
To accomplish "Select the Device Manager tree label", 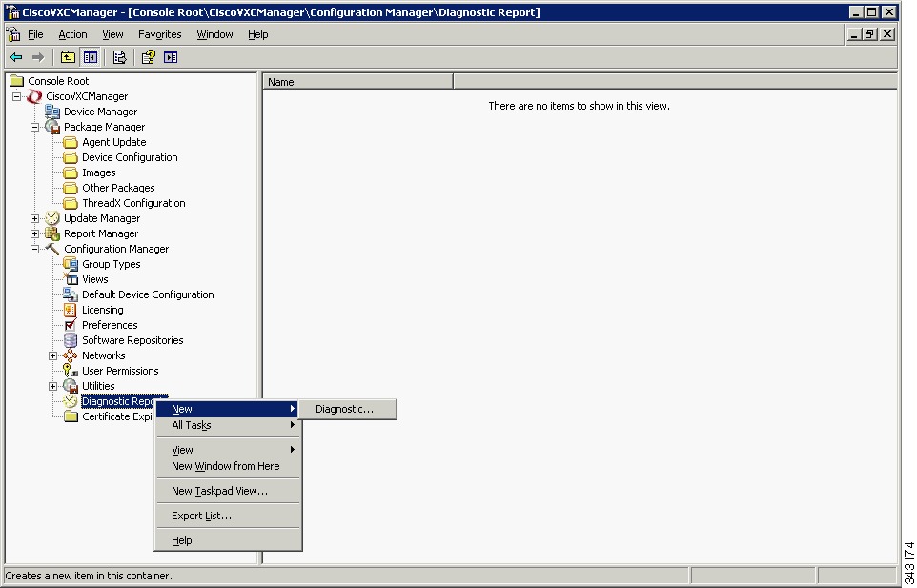I will tap(101, 112).
